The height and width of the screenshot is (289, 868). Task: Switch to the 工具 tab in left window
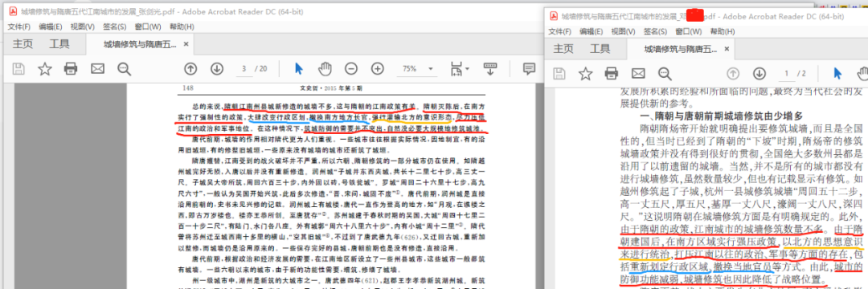[59, 44]
